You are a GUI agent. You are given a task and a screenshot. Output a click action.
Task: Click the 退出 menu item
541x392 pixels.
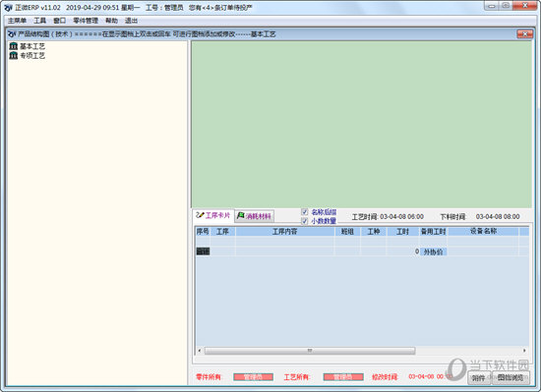(131, 21)
